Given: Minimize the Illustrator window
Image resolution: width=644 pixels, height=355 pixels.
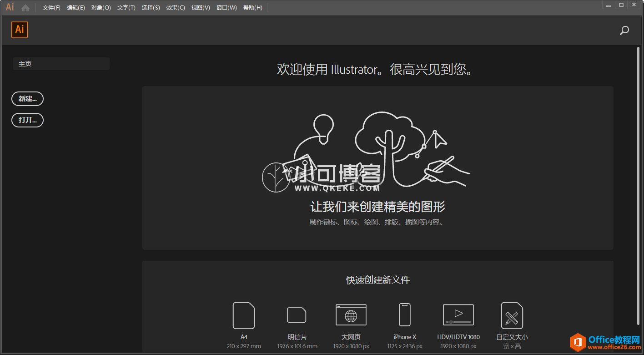Looking at the screenshot, I should [x=609, y=4].
